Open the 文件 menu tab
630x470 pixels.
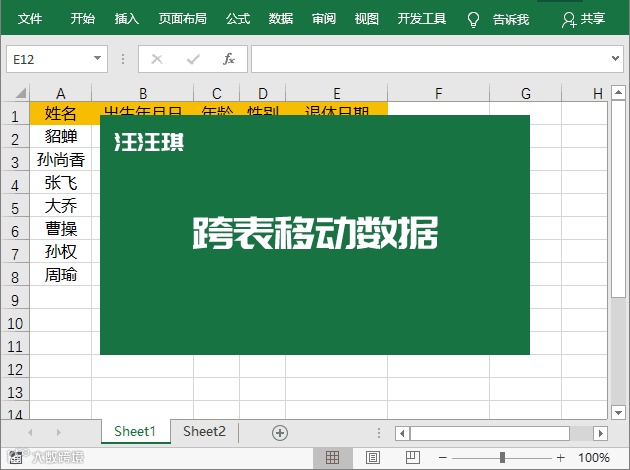[x=30, y=18]
